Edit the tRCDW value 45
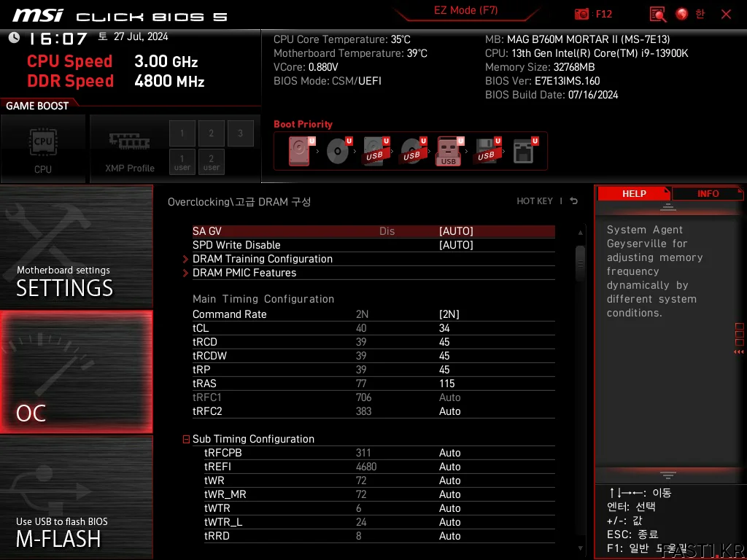This screenshot has height=560, width=747. [444, 356]
